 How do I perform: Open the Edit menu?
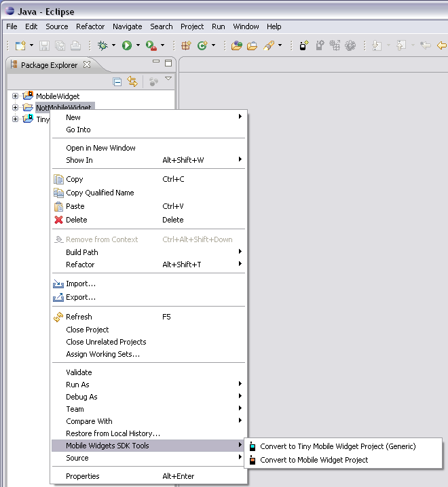click(31, 26)
